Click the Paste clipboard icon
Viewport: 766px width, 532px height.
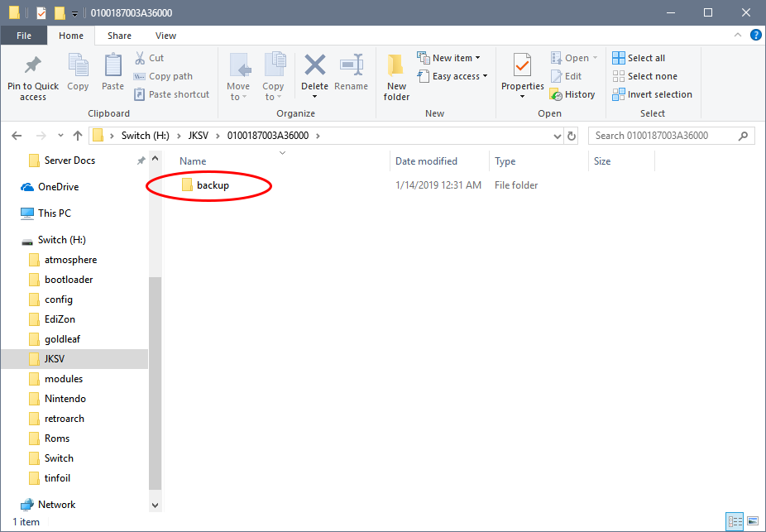[x=113, y=66]
